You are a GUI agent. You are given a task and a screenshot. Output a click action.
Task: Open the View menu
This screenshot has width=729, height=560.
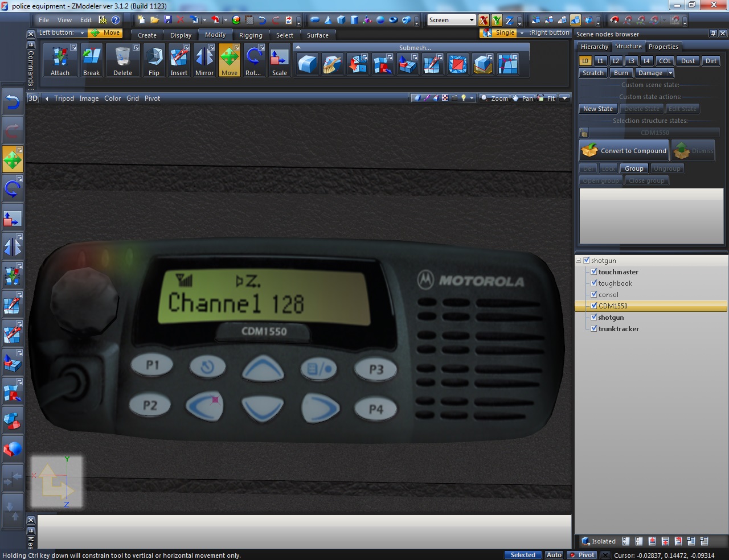pos(65,20)
